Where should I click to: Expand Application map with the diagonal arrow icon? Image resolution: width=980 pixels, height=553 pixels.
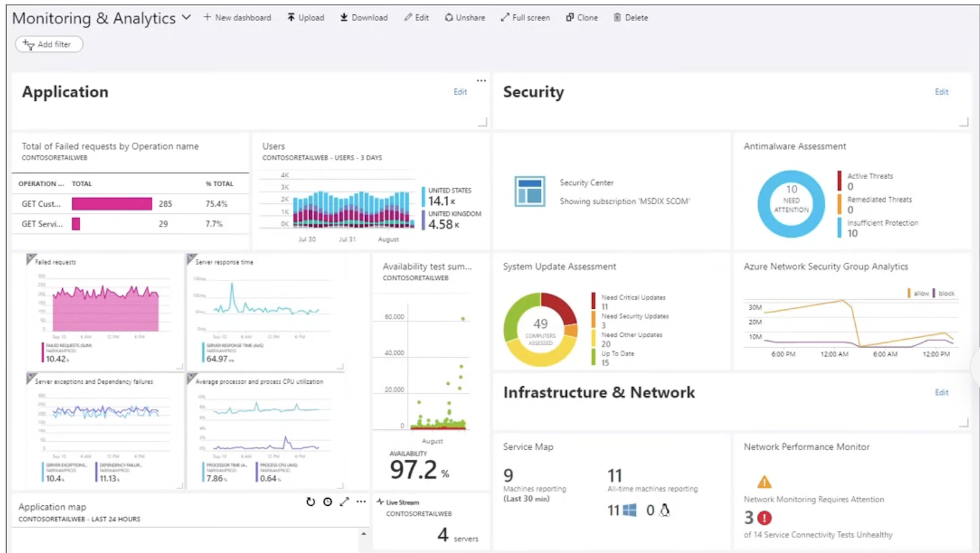coord(344,502)
